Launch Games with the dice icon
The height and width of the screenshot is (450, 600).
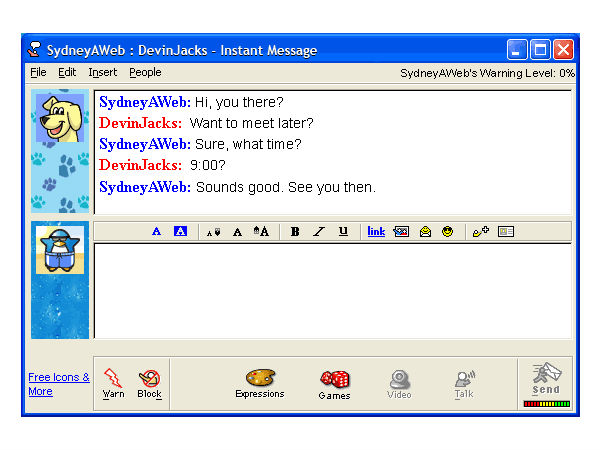pos(334,385)
